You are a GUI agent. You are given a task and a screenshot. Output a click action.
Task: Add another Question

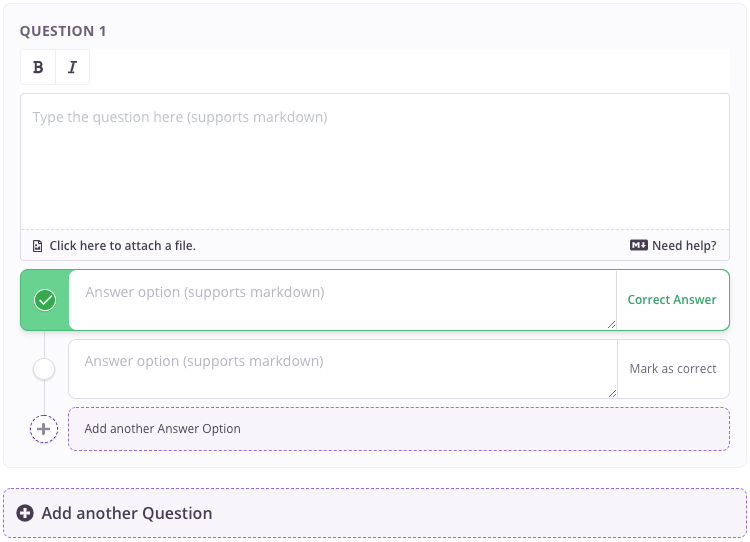tap(127, 514)
